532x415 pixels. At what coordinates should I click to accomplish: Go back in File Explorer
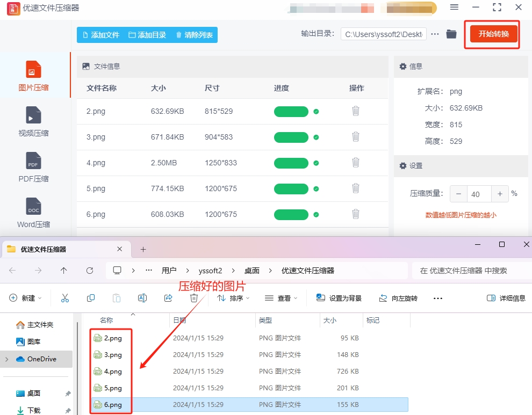point(12,271)
